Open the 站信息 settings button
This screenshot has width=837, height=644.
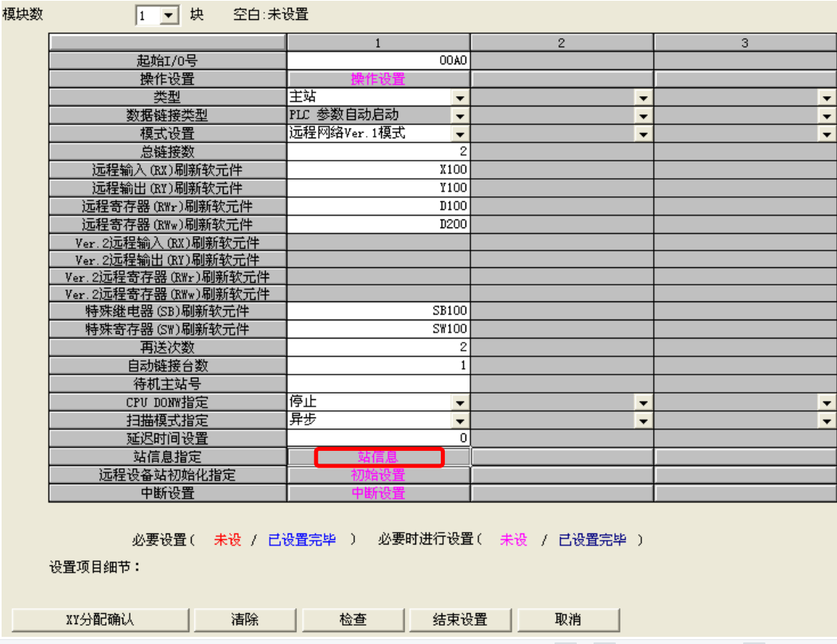click(x=378, y=457)
